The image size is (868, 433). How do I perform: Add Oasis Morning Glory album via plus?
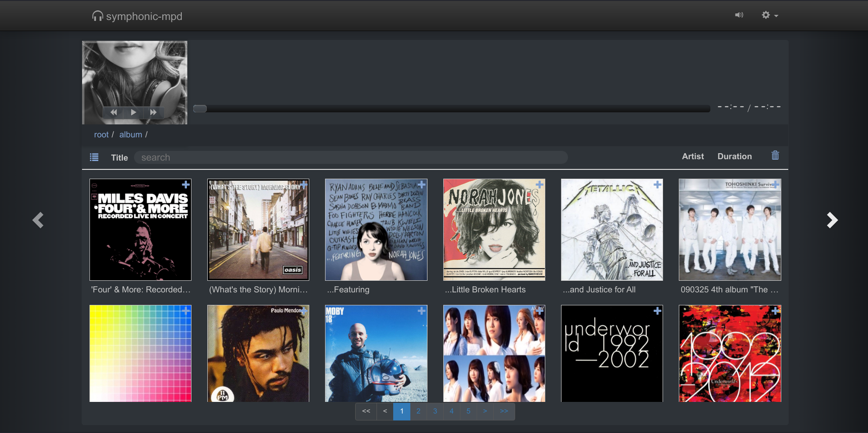pyautogui.click(x=304, y=185)
